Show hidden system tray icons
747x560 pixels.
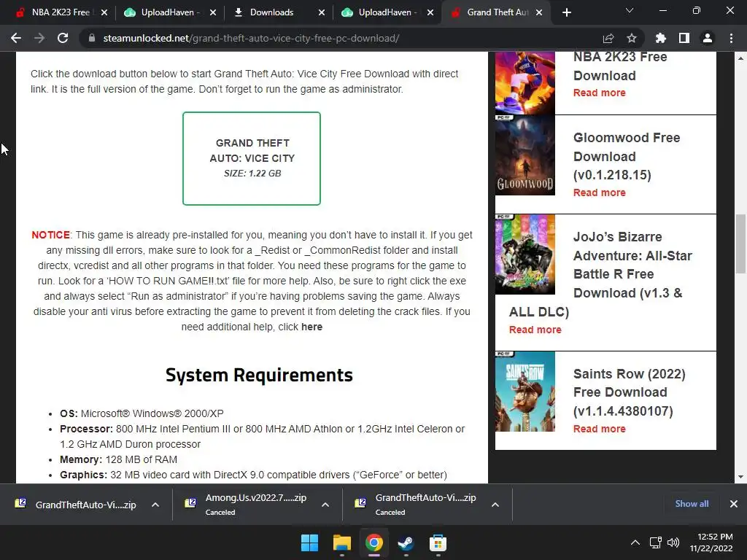point(635,542)
